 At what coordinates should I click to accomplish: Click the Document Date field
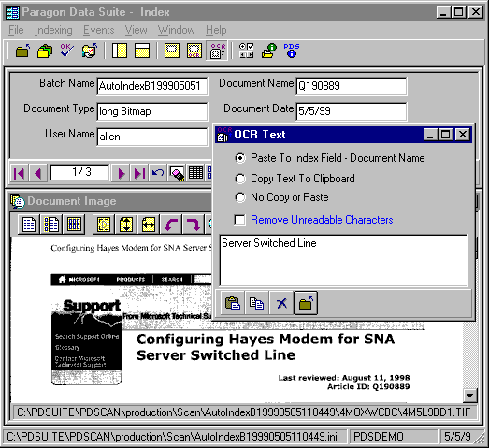click(x=352, y=111)
